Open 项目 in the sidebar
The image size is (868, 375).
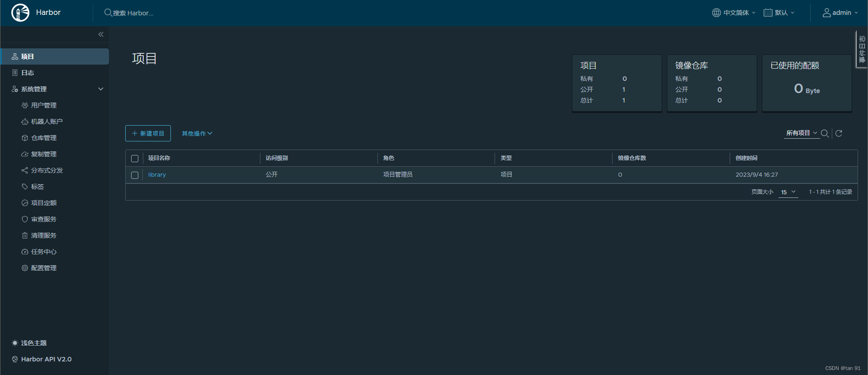(55, 56)
